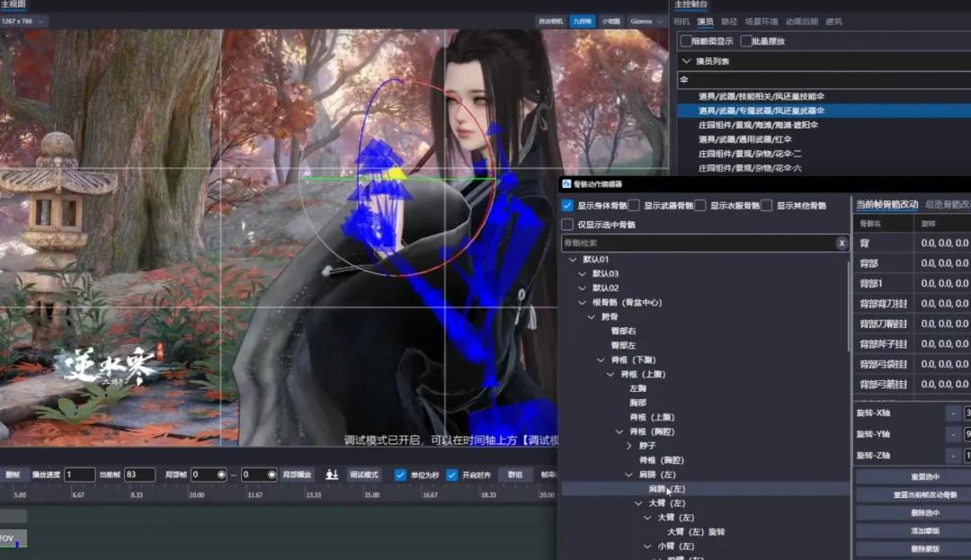The image size is (971, 560).
Task: Open the 总览骨骼改动 tab
Action: 948,204
